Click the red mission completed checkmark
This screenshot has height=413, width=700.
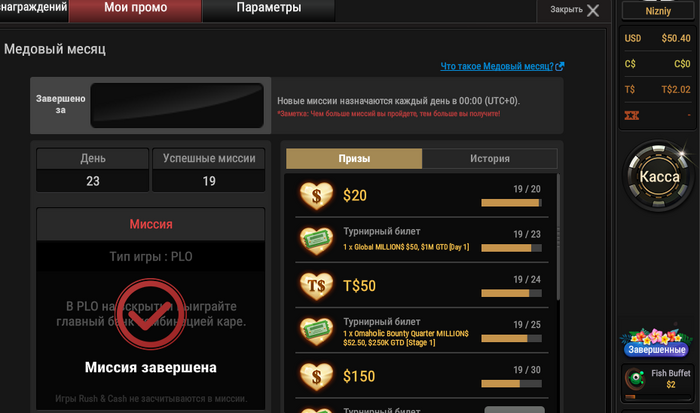coord(150,314)
